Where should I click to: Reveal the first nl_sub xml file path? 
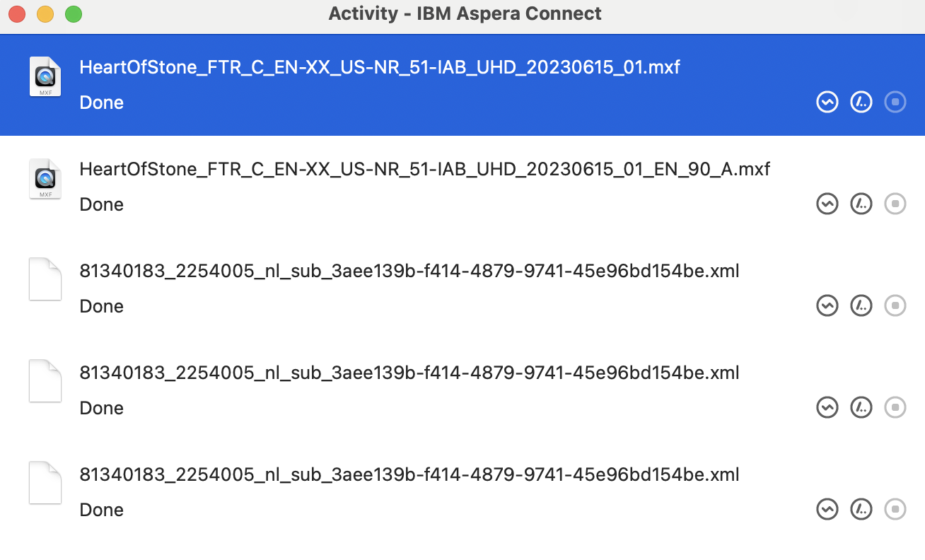(861, 306)
